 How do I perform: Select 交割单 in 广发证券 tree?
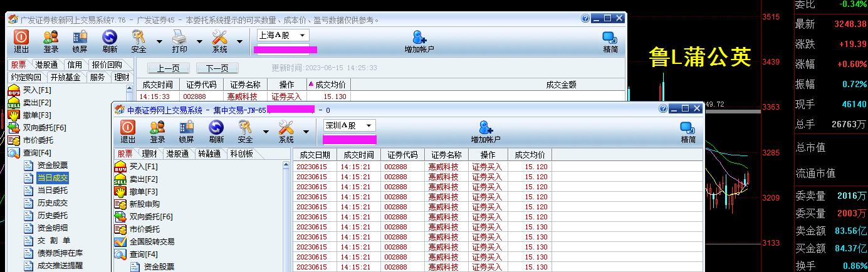pyautogui.click(x=53, y=241)
